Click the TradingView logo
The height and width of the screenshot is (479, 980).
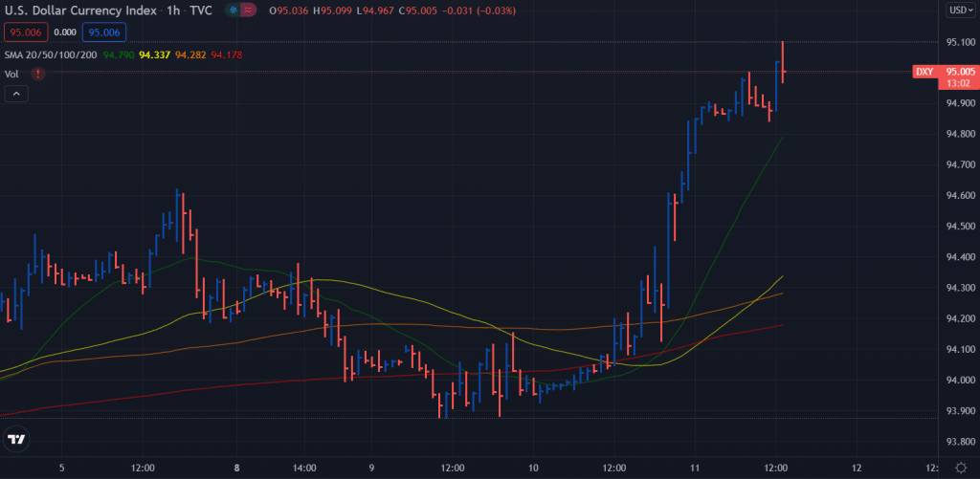16,439
